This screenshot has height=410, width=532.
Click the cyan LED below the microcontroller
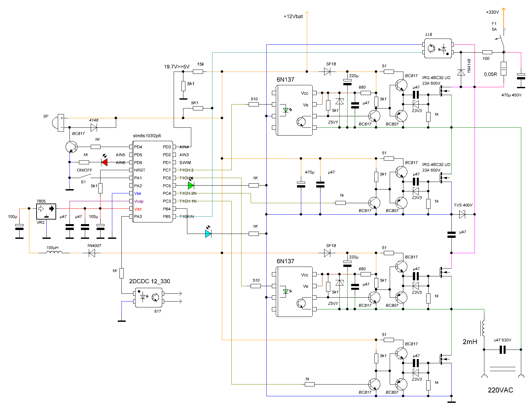pyautogui.click(x=208, y=234)
